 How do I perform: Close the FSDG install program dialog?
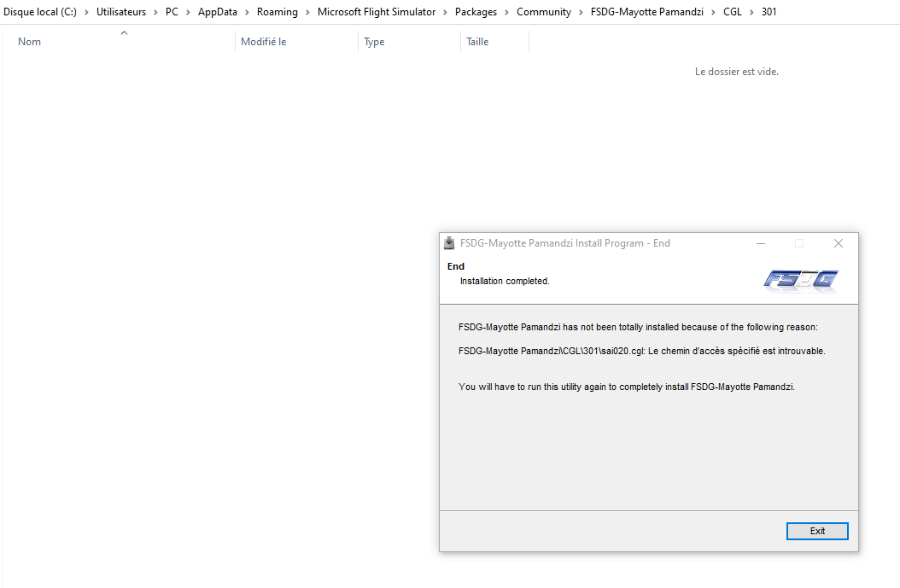coord(838,243)
